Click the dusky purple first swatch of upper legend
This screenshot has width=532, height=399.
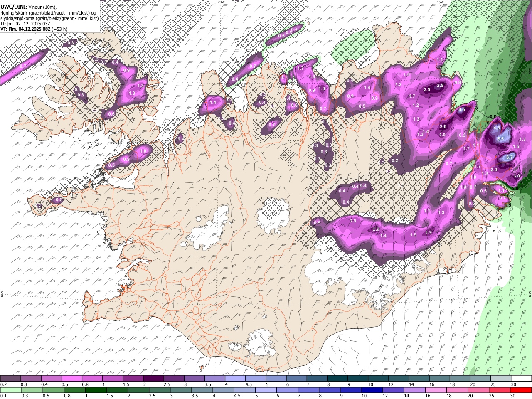click(x=10, y=378)
